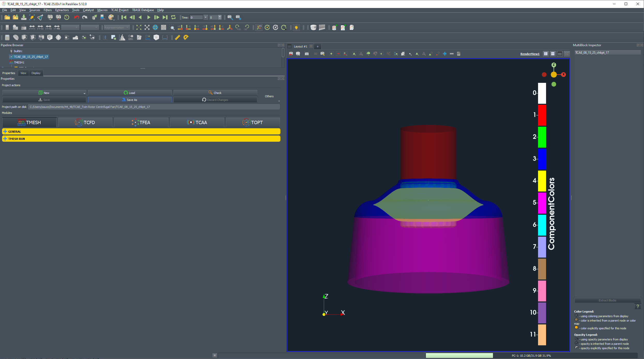Image resolution: width=644 pixels, height=359 pixels.
Task: Click the Play animation button
Action: point(149,17)
